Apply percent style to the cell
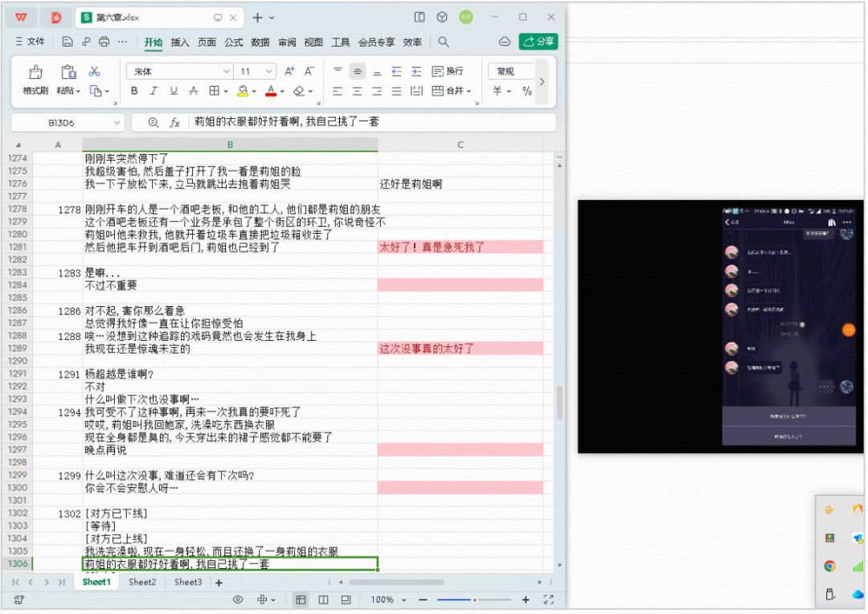868x614 pixels. click(527, 91)
